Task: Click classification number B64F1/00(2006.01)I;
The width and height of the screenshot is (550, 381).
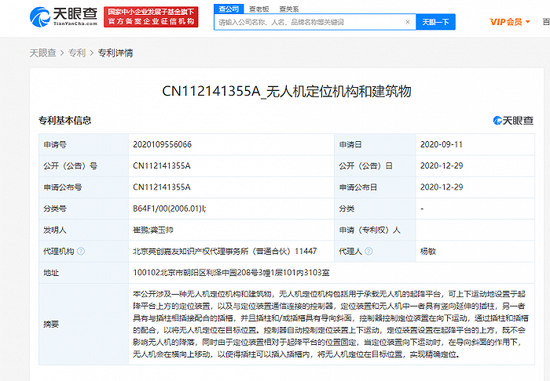Action: [x=169, y=209]
